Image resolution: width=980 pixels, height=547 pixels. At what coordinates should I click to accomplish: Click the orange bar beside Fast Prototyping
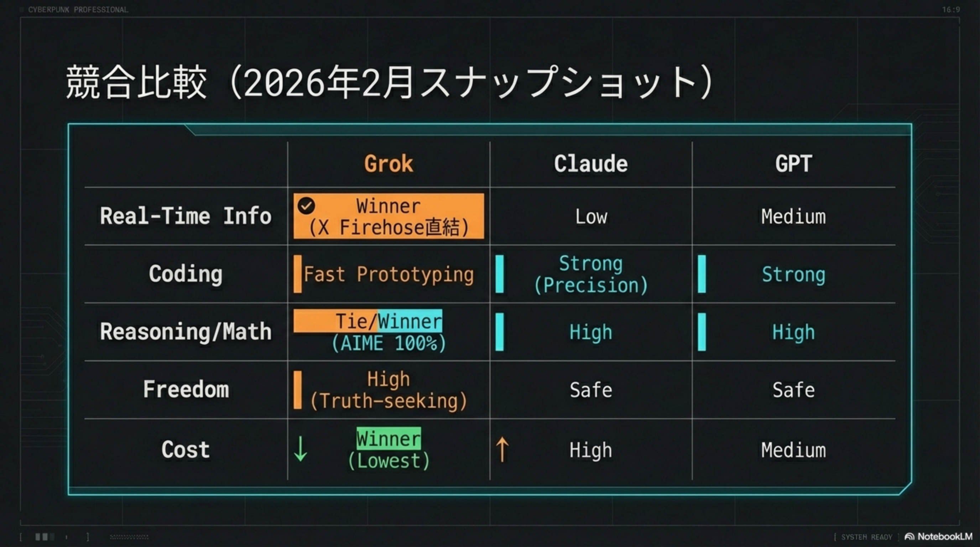tap(297, 274)
